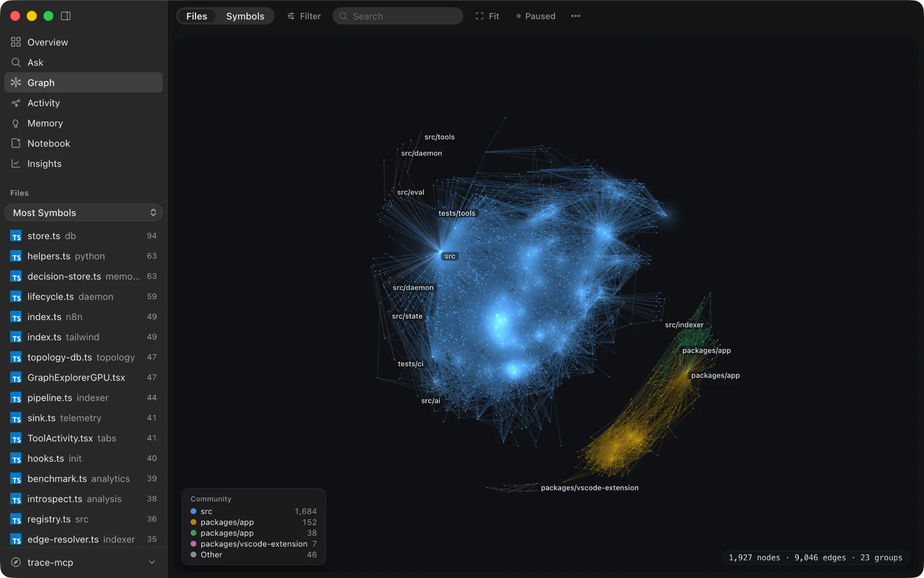The image size is (924, 578).
Task: Click the Filter sliders icon
Action: (291, 16)
